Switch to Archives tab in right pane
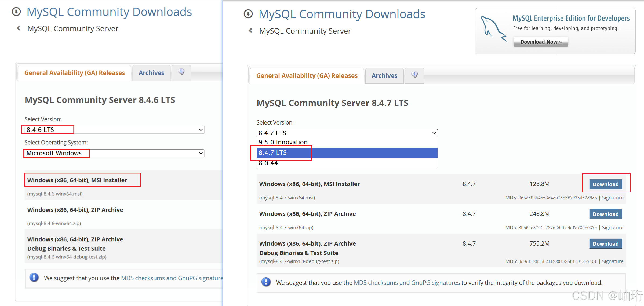The height and width of the screenshot is (306, 644). [x=384, y=76]
